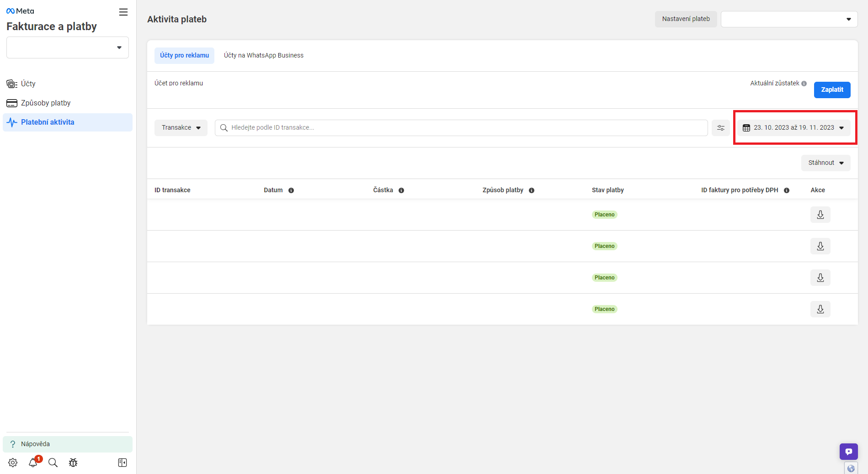Show info tooltip for Způsob platby column

[x=532, y=190]
